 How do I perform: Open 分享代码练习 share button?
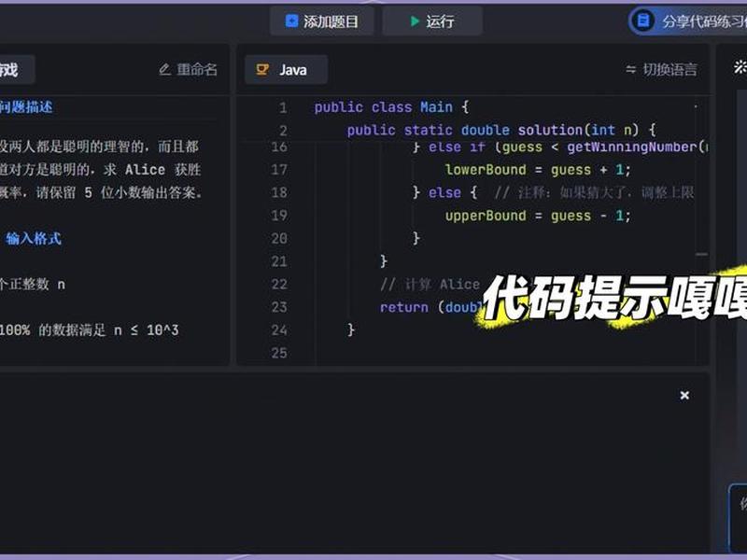[688, 21]
